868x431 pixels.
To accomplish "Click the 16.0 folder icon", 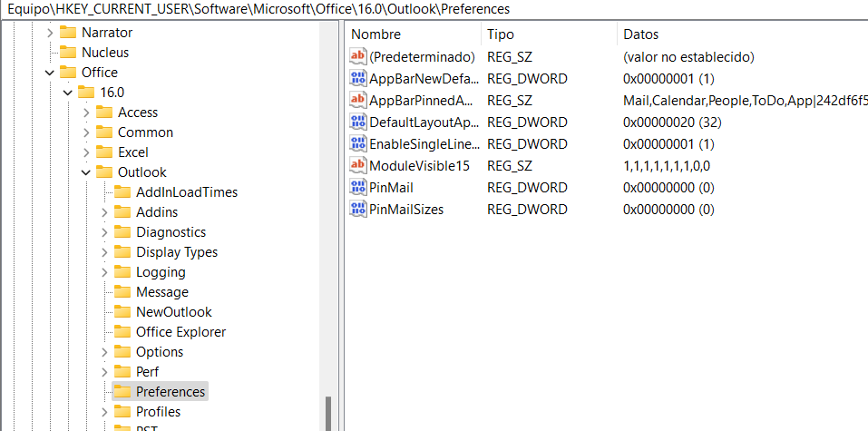I will pos(86,92).
